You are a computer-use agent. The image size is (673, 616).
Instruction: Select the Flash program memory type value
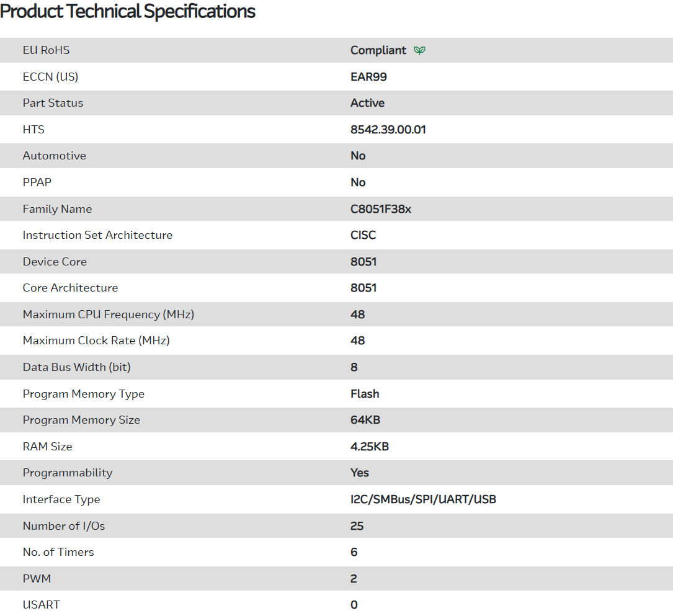coord(365,394)
